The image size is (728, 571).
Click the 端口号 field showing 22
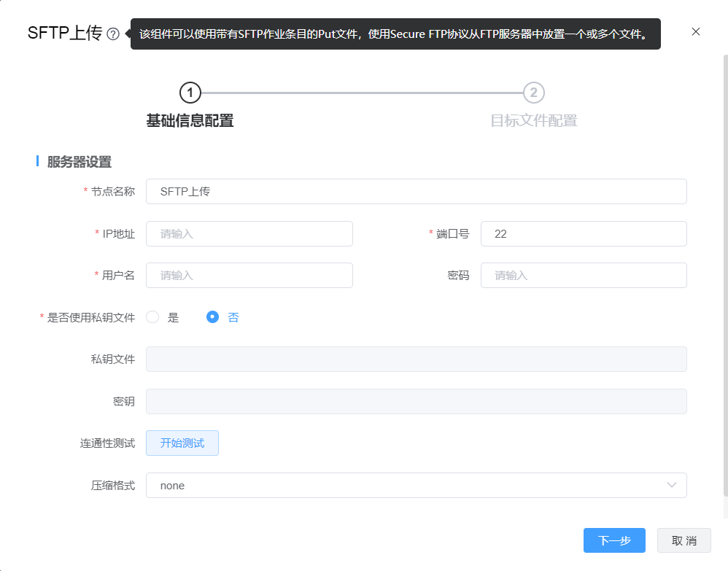pyautogui.click(x=584, y=234)
